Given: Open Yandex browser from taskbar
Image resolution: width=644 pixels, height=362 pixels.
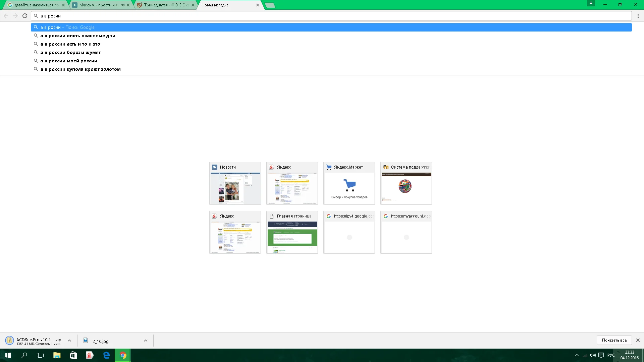Looking at the screenshot, I should (90, 355).
